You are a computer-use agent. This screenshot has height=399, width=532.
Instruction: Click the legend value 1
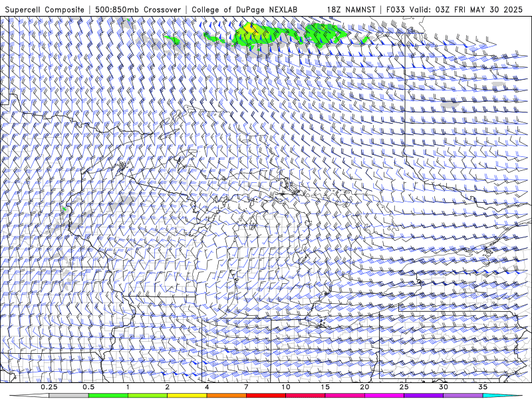point(128,387)
